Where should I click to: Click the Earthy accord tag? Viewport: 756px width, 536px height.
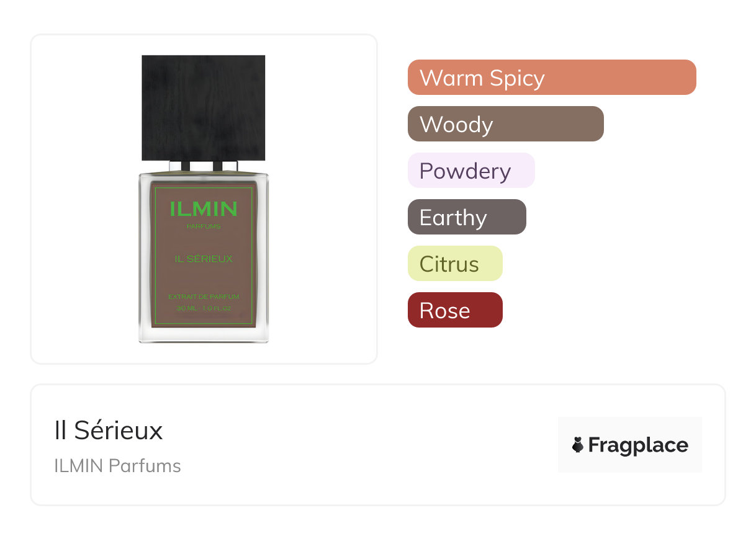(x=466, y=217)
